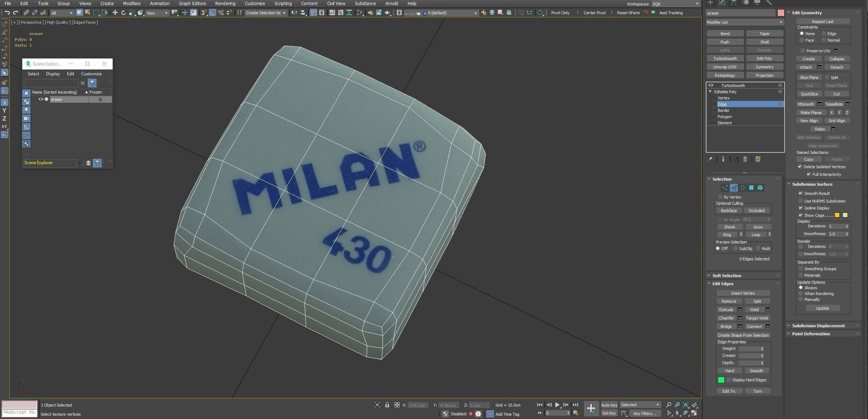
Task: Collapse Editable Poly tree in stack
Action: pyautogui.click(x=710, y=91)
